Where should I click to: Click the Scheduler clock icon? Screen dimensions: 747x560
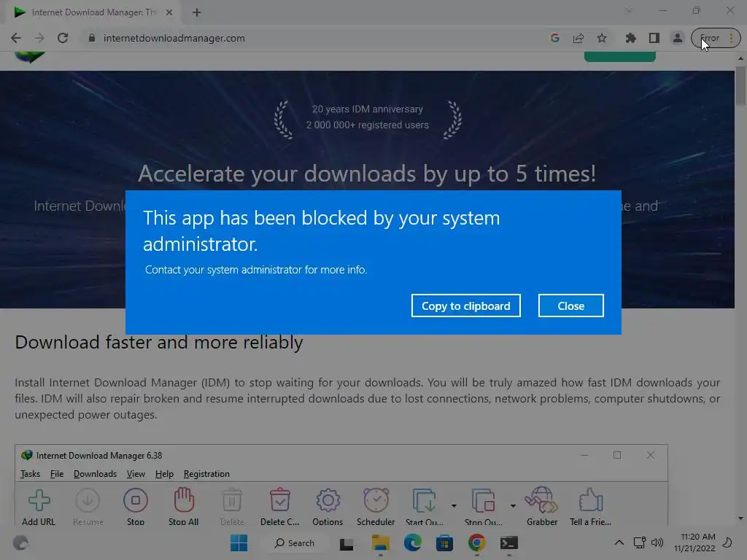[x=376, y=507]
